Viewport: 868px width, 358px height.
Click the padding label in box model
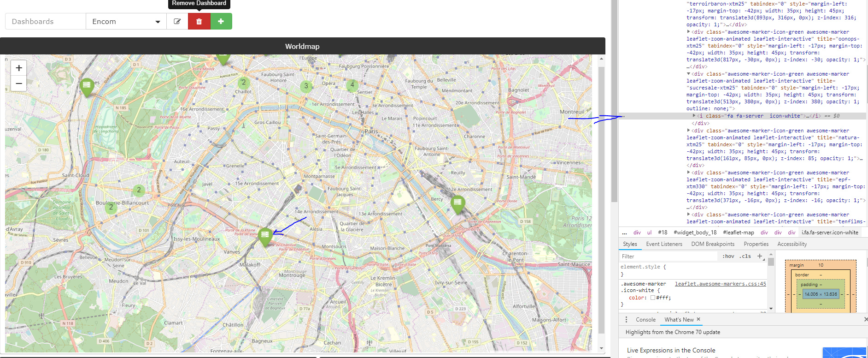tap(809, 284)
